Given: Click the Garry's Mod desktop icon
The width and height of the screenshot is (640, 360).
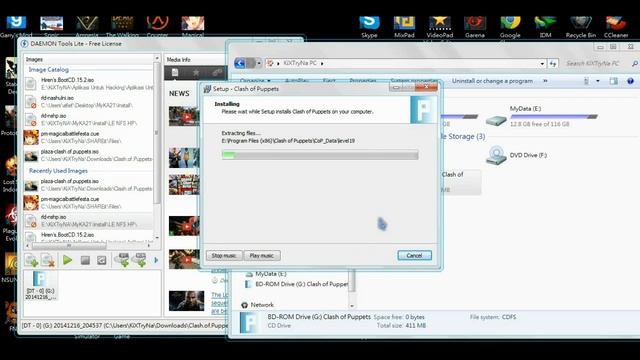Looking at the screenshot, I should 16,27.
